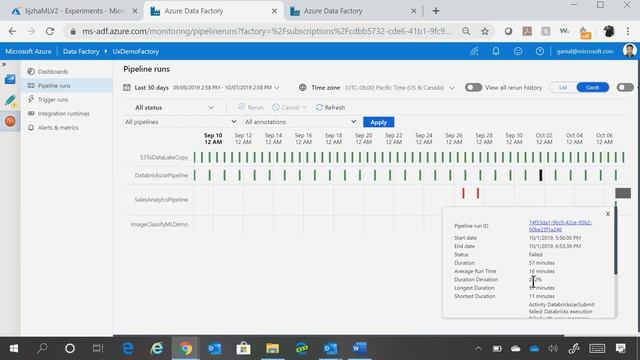Click the DatabricksJarPipeline row label
This screenshot has height=360, width=640.
tap(161, 176)
